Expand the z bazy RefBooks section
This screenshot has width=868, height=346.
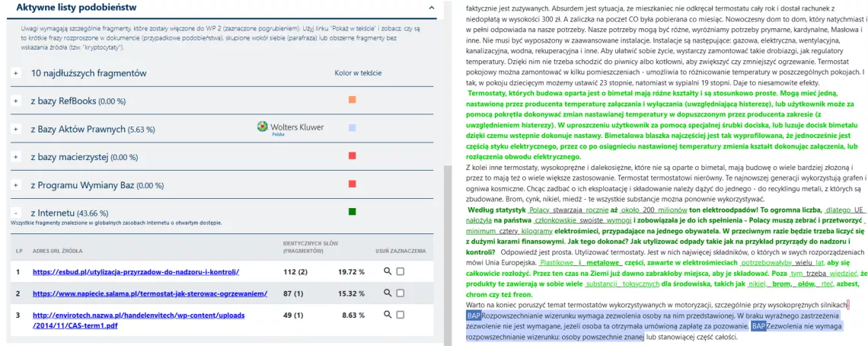(16, 101)
